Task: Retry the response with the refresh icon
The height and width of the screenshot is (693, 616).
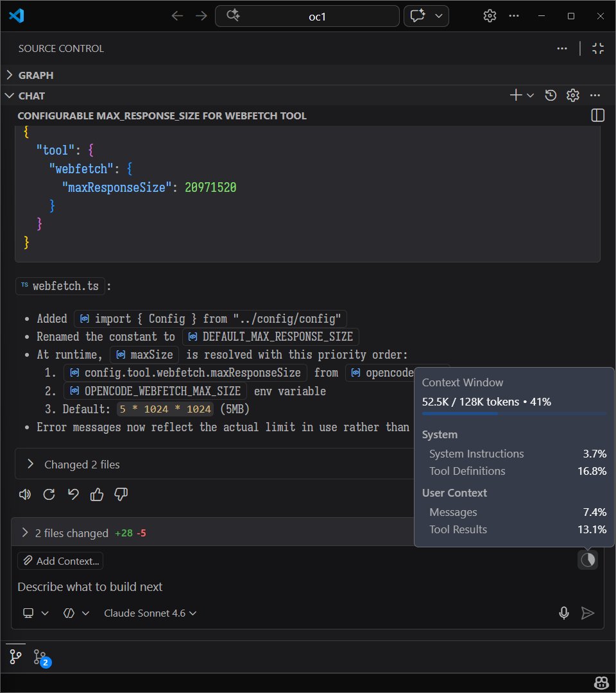Action: point(49,494)
